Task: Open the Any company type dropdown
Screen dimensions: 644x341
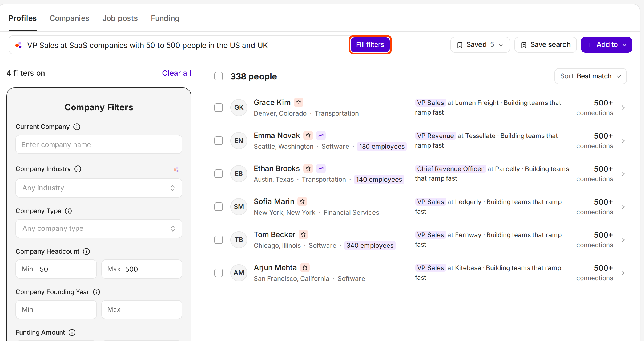Action: click(x=99, y=229)
